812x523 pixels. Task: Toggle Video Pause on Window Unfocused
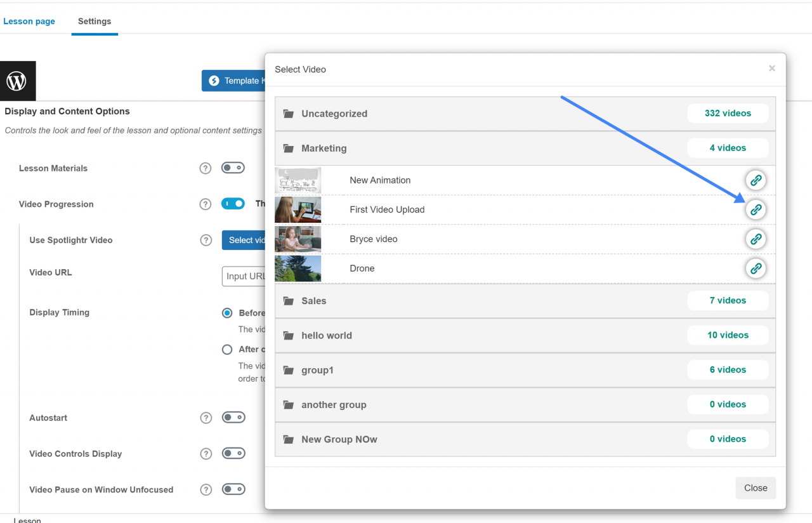[x=233, y=489]
